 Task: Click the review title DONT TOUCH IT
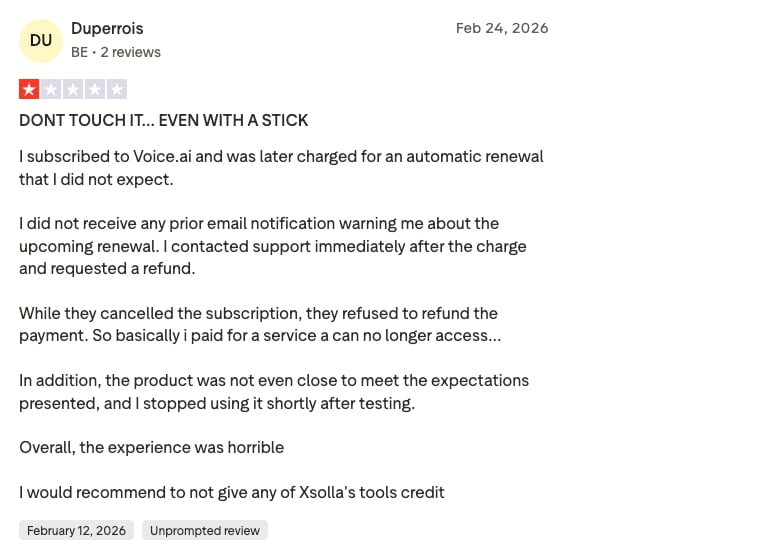click(164, 120)
